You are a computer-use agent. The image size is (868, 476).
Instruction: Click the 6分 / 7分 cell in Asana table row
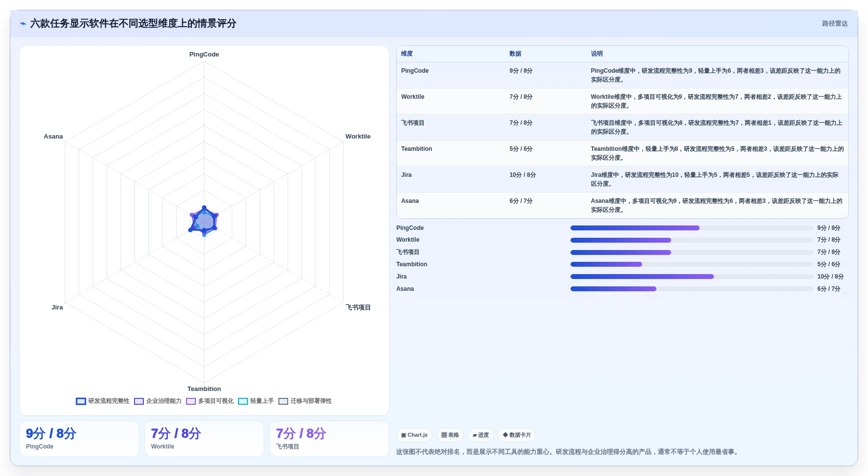521,201
